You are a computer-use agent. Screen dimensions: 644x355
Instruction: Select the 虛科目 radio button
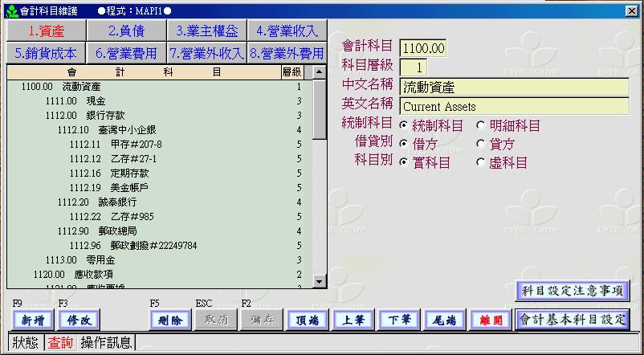481,162
